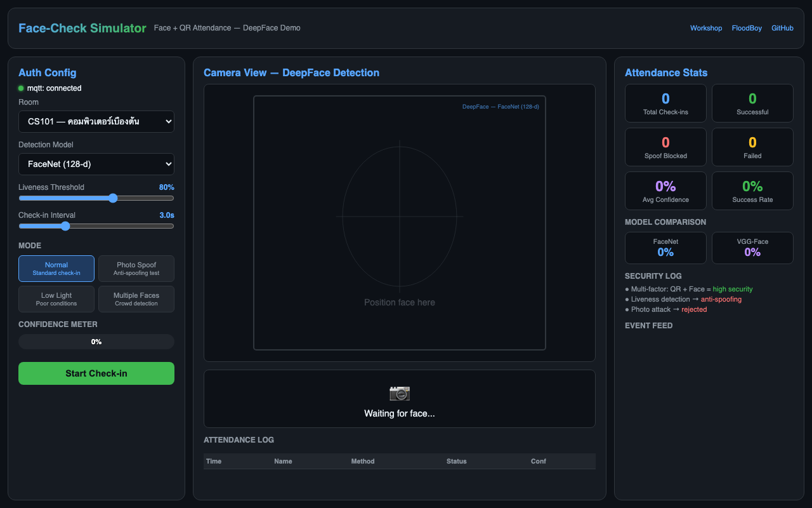Screen dimensions: 812x508
Task: Click the Check-in Interval slider handle
Action: click(x=65, y=226)
